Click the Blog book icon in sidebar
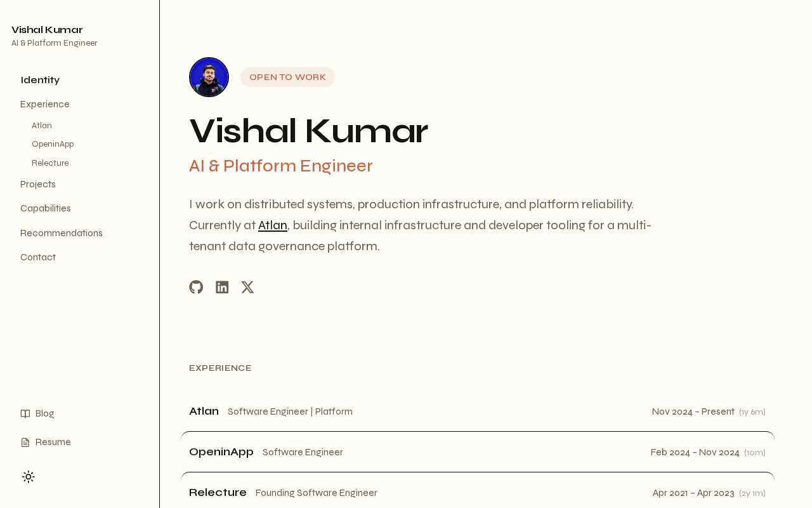812x508 pixels. pos(25,414)
